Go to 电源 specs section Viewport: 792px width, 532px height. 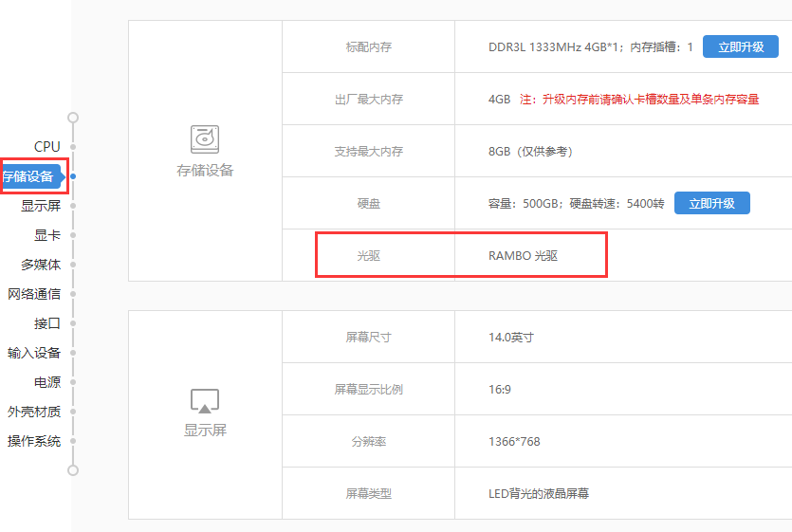click(x=47, y=382)
